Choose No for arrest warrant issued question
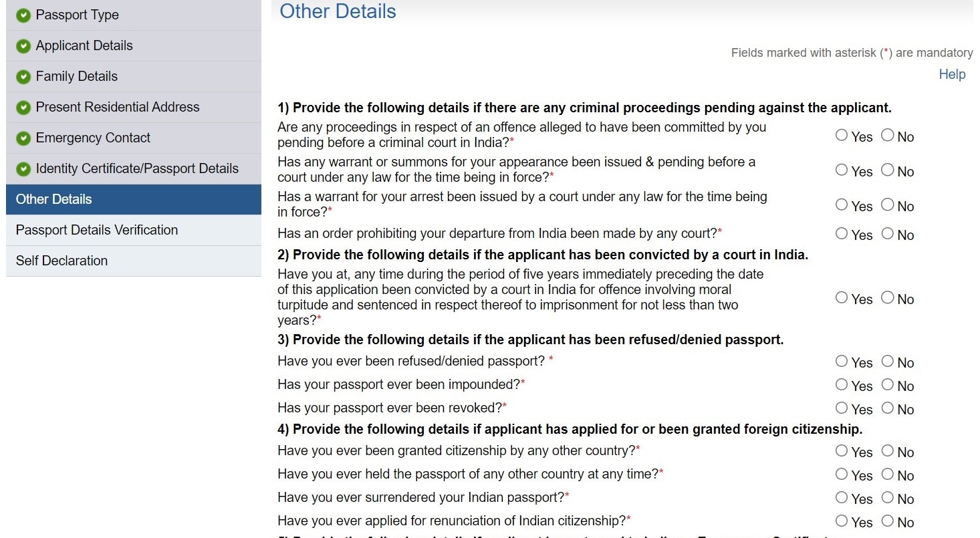The height and width of the screenshot is (538, 980). tap(888, 205)
